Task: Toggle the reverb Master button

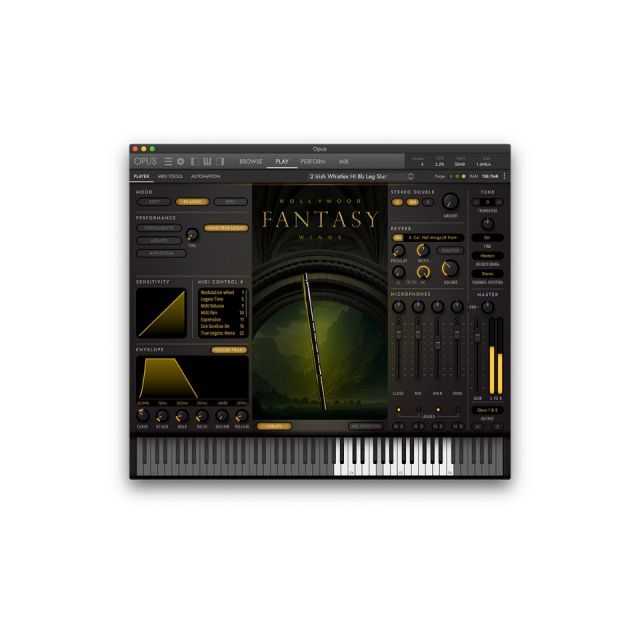Action: (450, 250)
